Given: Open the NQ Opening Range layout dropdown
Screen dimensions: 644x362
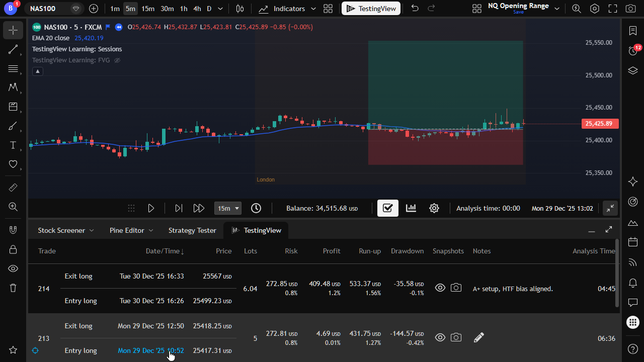Looking at the screenshot, I should point(557,9).
